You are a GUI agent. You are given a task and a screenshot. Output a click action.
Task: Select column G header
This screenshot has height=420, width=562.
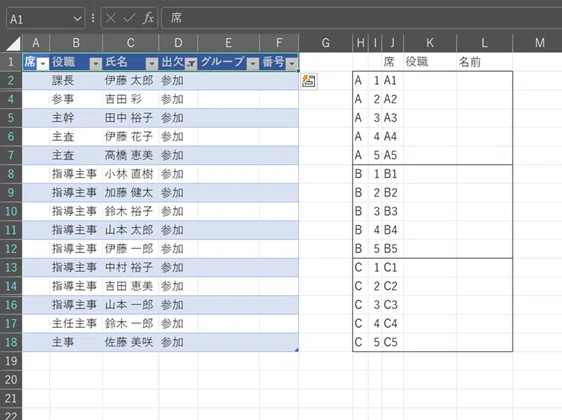coord(325,43)
